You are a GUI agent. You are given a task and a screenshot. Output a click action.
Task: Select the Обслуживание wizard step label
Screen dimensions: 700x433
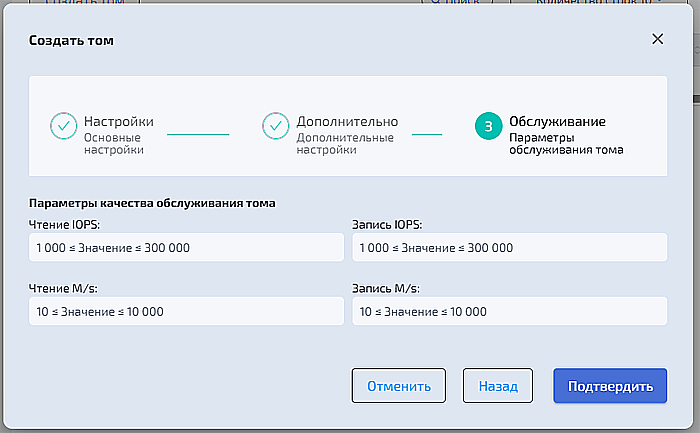558,121
